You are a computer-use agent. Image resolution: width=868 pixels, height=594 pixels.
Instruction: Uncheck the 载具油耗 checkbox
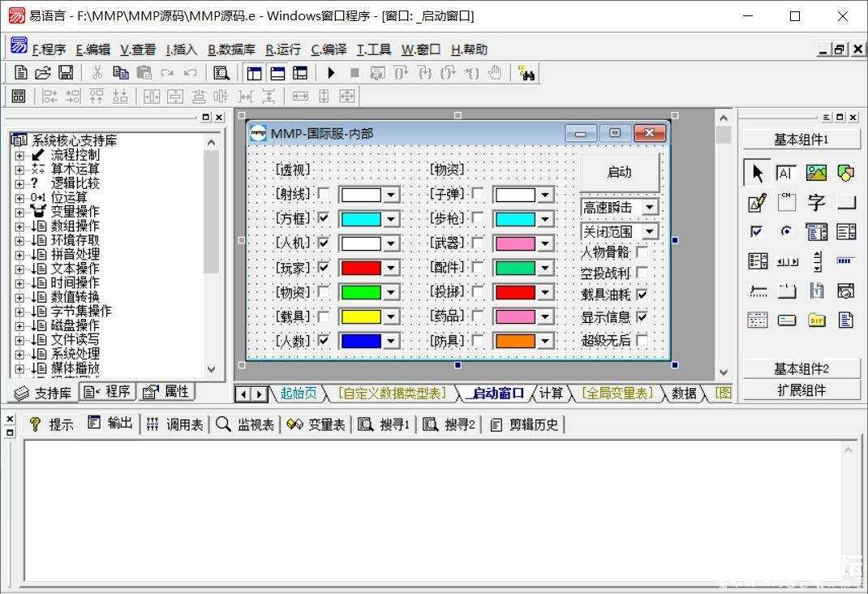[x=642, y=295]
